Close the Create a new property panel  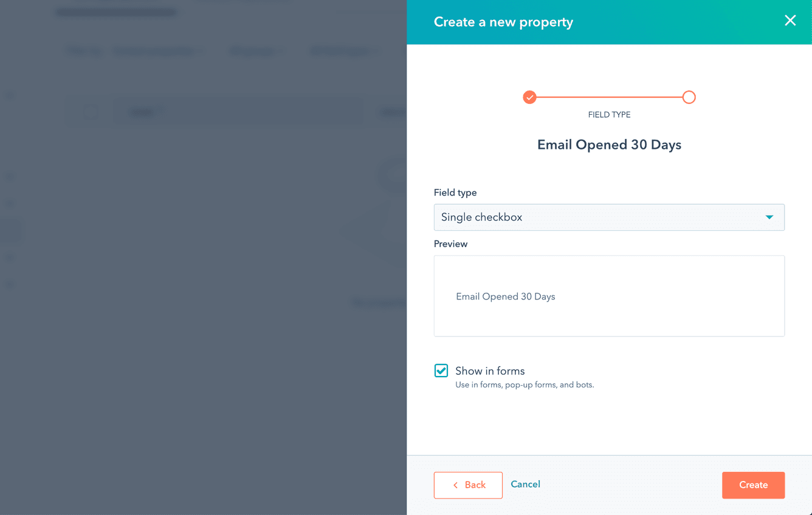[x=790, y=21]
